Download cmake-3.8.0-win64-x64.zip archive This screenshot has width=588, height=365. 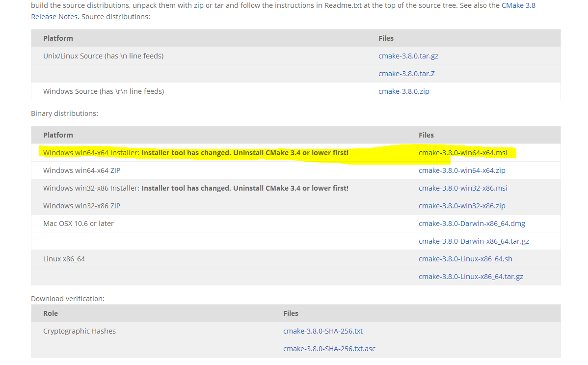462,170
